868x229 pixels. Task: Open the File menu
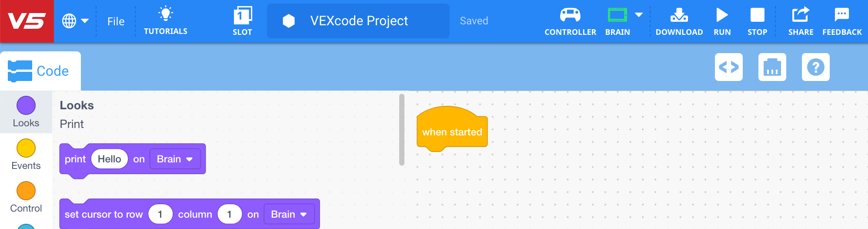point(116,21)
